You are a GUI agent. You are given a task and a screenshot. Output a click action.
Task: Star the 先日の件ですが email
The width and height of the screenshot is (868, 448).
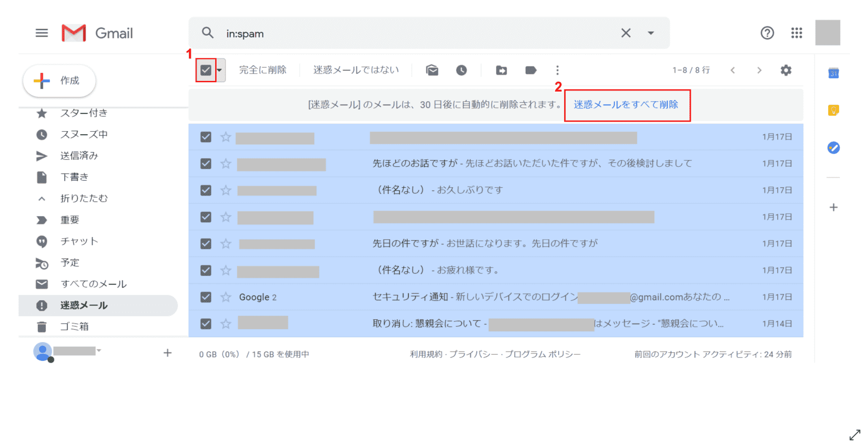coord(226,244)
